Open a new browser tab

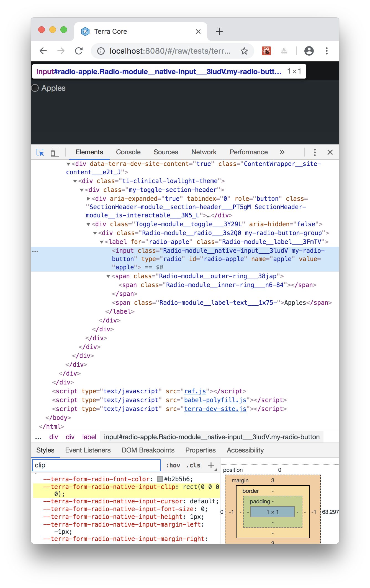click(219, 32)
